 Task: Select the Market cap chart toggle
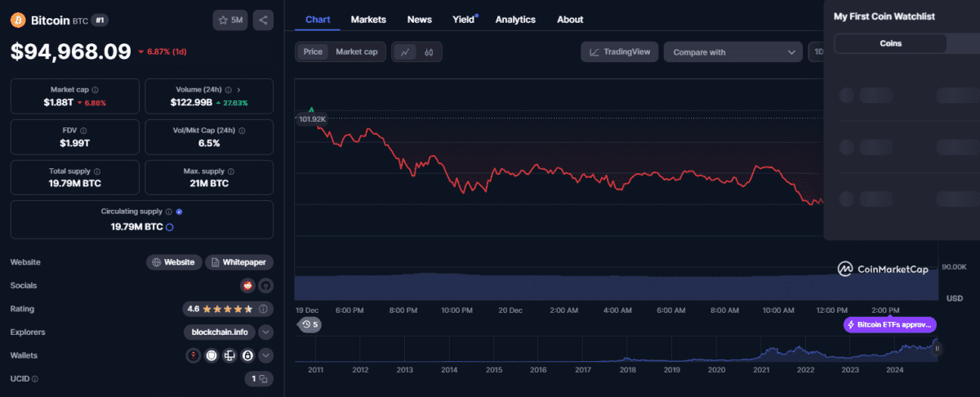(x=357, y=51)
